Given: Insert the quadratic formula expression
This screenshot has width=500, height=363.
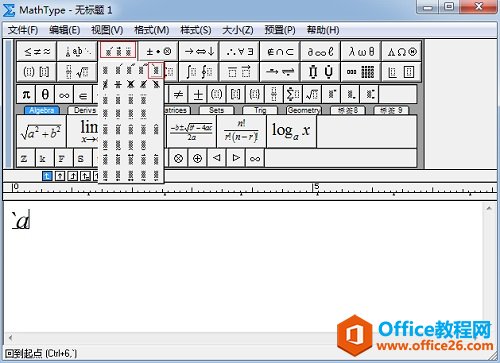Looking at the screenshot, I should [x=192, y=131].
